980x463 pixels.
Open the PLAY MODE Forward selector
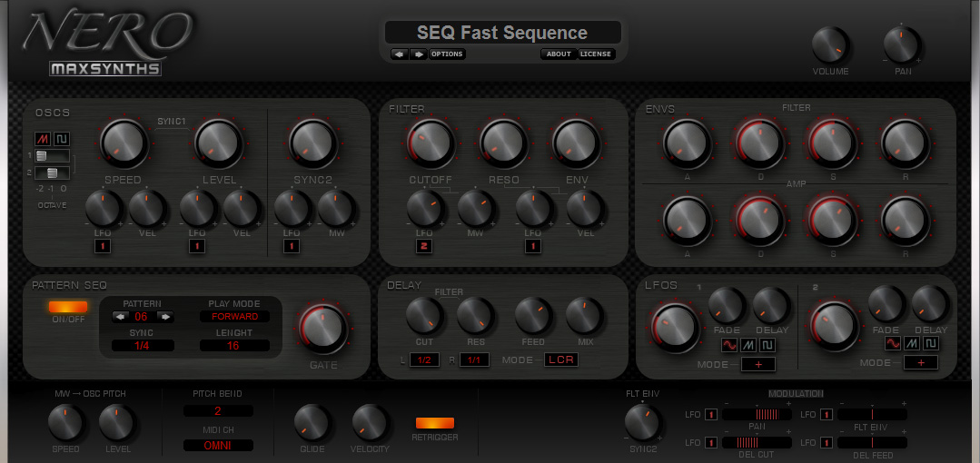pyautogui.click(x=234, y=316)
